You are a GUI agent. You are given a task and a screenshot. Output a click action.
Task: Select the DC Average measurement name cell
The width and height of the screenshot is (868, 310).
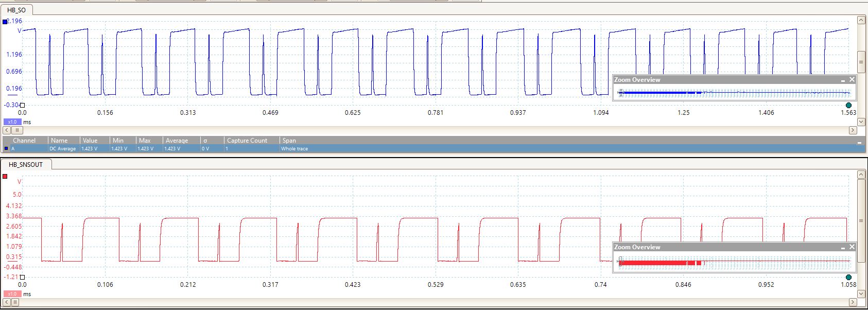[63, 149]
